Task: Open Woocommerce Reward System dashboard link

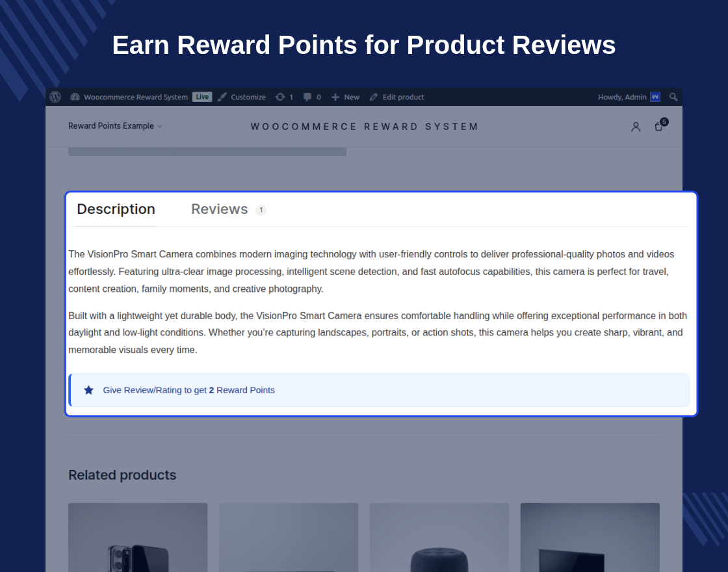Action: 129,97
